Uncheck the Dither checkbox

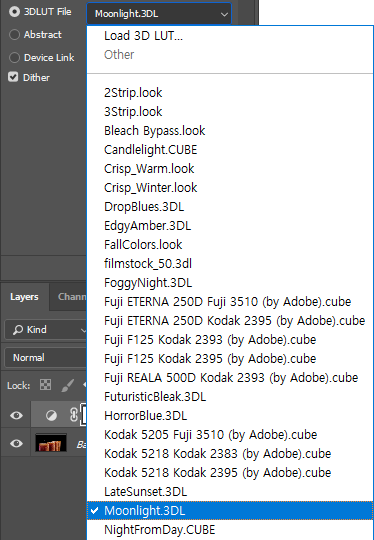(13, 77)
